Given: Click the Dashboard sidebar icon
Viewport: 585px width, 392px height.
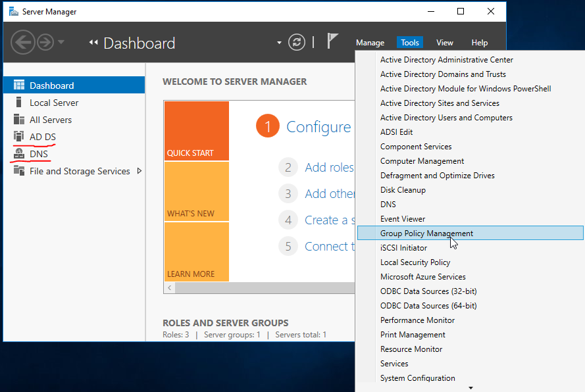Looking at the screenshot, I should [18, 85].
